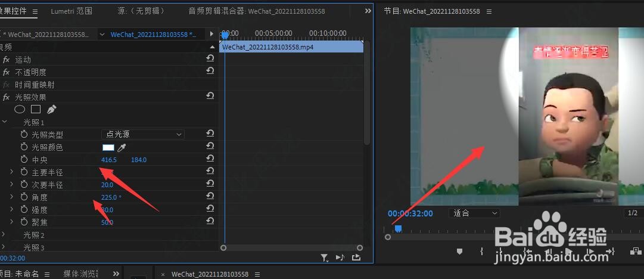The height and width of the screenshot is (279, 644).
Task: Reset the 中央 parameter
Action: coord(210,158)
